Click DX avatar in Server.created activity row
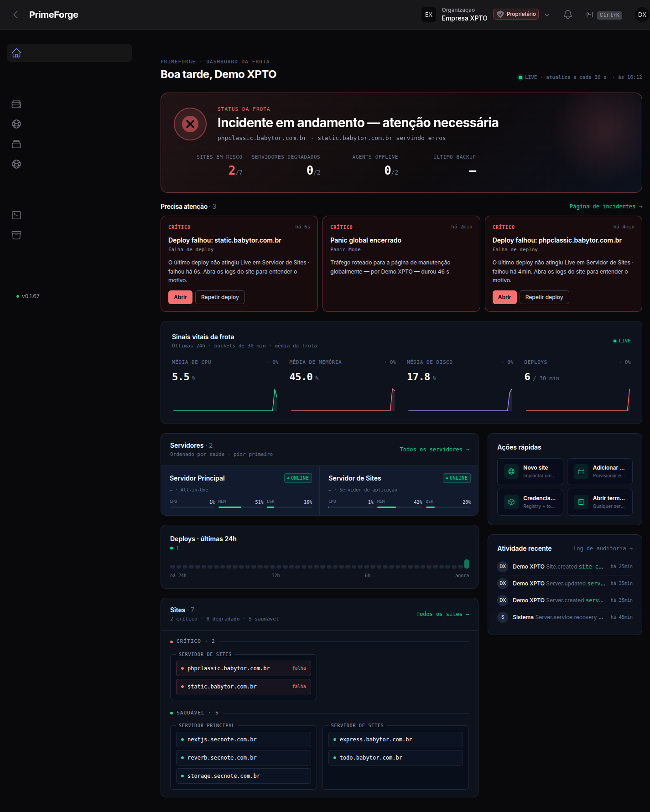This screenshot has height=812, width=650. (503, 600)
